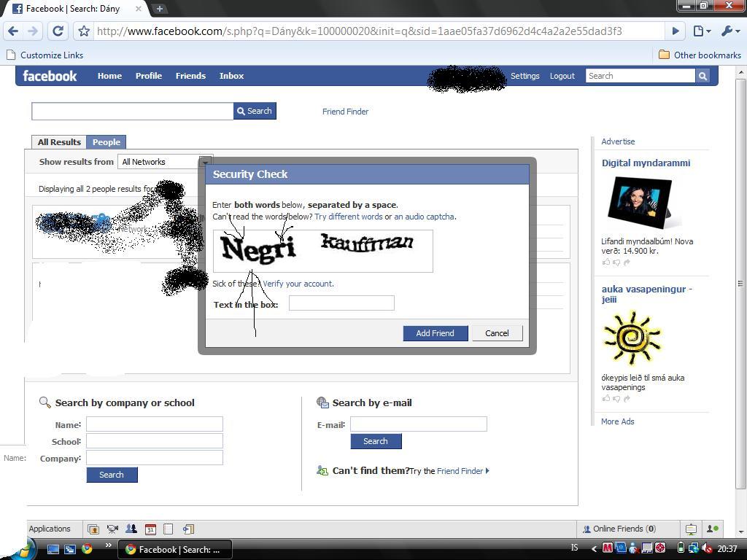Open the Chrome wrench tools menu
The height and width of the screenshot is (560, 747).
tap(729, 31)
